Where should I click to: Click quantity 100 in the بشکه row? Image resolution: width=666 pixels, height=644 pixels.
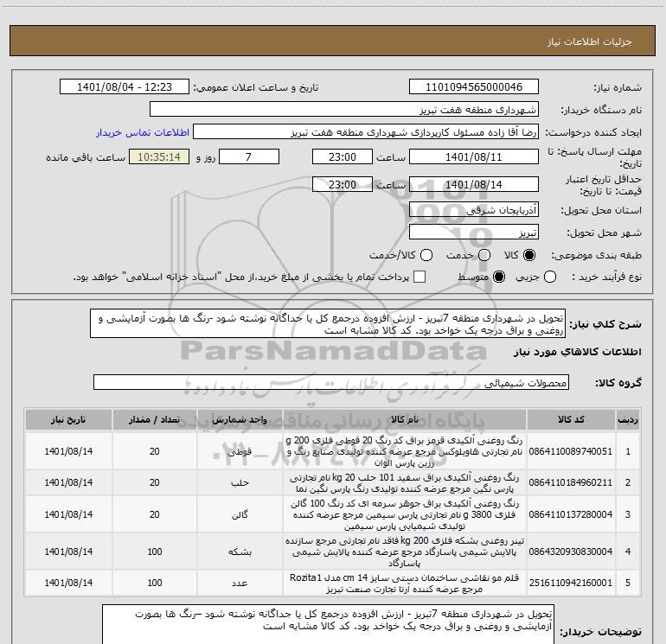pos(155,552)
